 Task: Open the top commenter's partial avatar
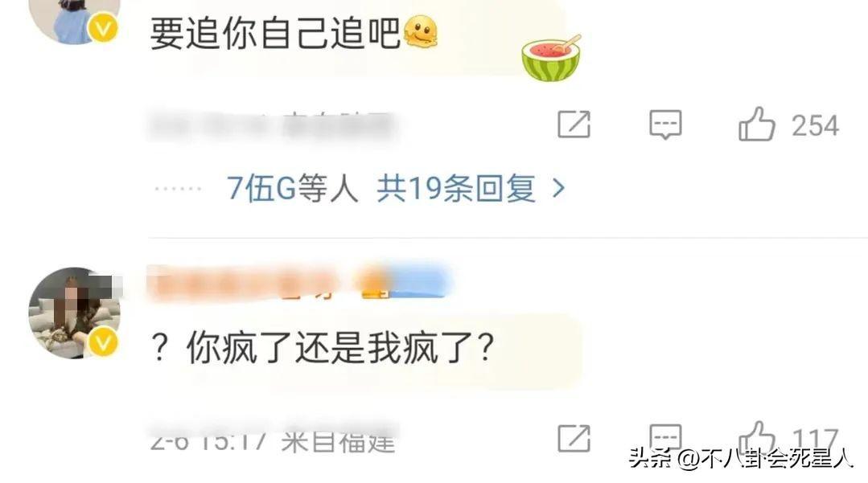pos(74,21)
